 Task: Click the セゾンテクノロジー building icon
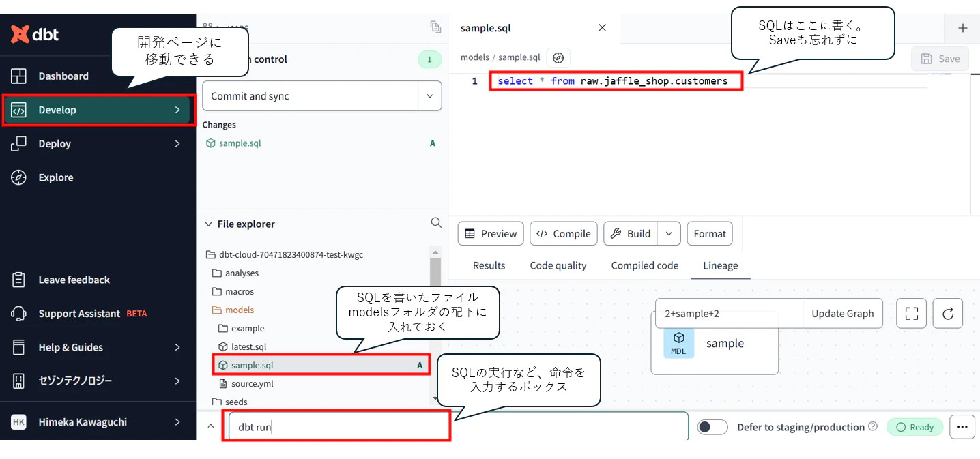click(x=18, y=381)
